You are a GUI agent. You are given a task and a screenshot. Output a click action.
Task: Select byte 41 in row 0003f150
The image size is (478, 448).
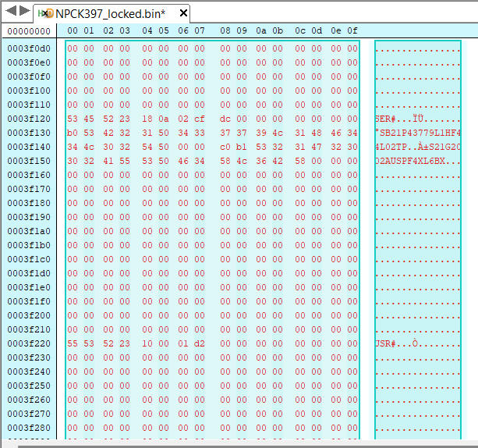[x=108, y=161]
